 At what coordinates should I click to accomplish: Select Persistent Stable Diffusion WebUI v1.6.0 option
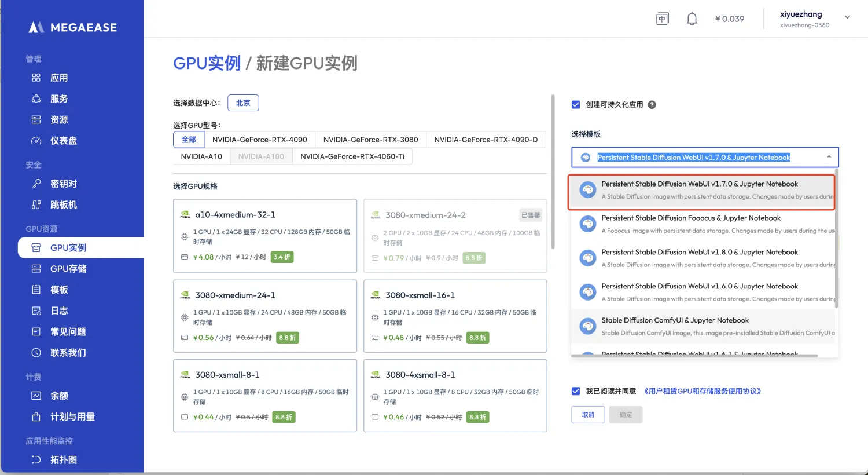pyautogui.click(x=703, y=293)
